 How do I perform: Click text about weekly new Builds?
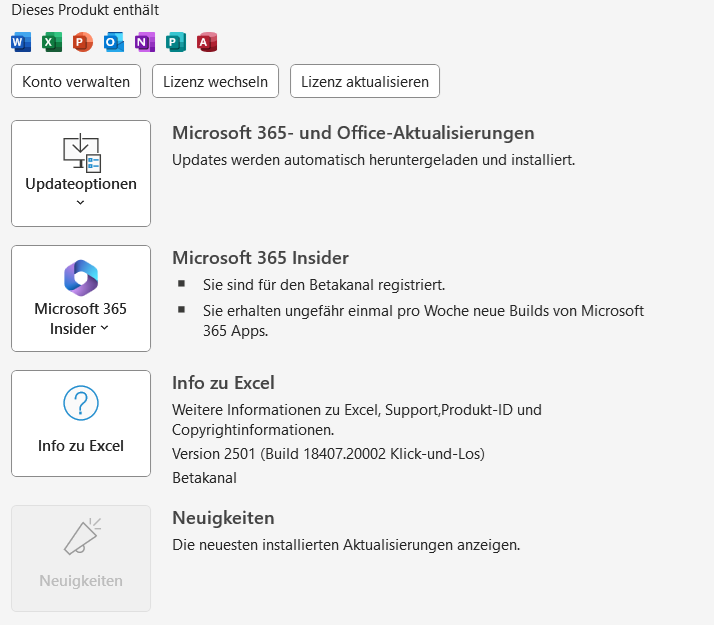point(423,320)
